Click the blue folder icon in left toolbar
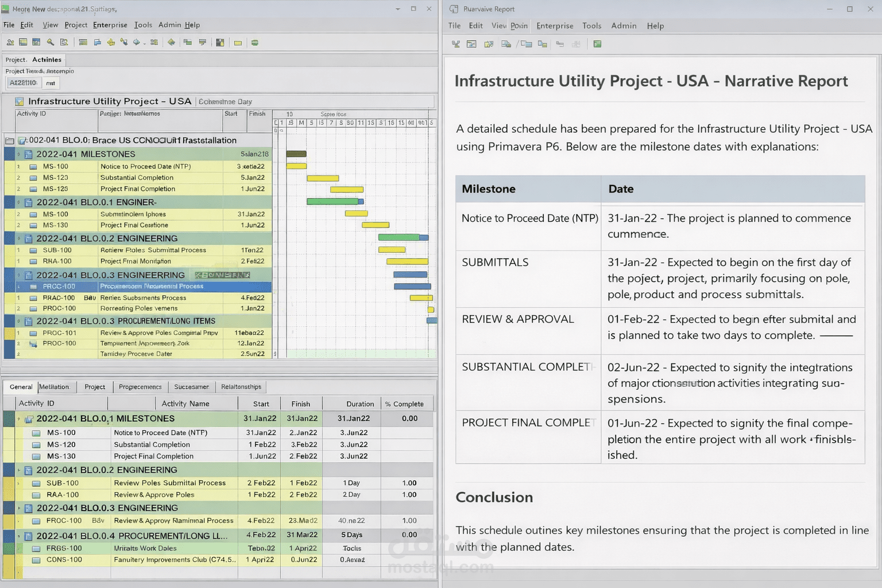Viewport: 882px width, 588px height. (x=98, y=42)
